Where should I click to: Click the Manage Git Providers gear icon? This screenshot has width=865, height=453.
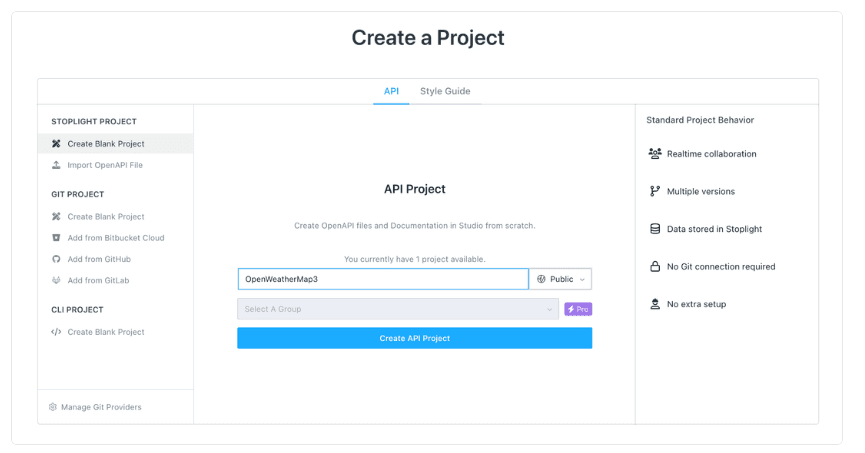pyautogui.click(x=53, y=407)
